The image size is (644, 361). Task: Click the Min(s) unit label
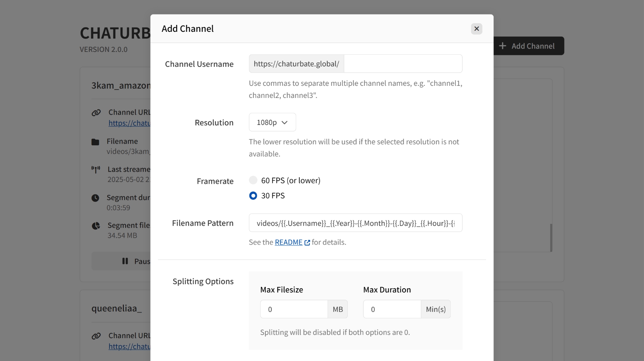click(436, 309)
